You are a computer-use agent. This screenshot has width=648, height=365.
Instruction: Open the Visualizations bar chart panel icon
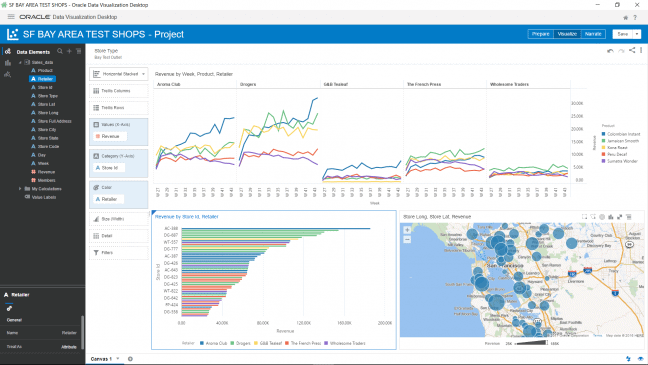click(7, 63)
